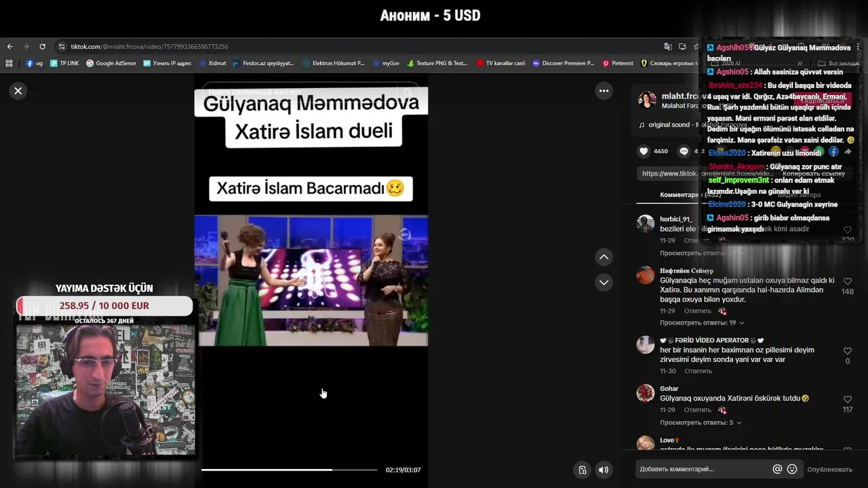Open 'Discover Premiere P...' bookmark
Screen dimensions: 868x488
(564, 63)
